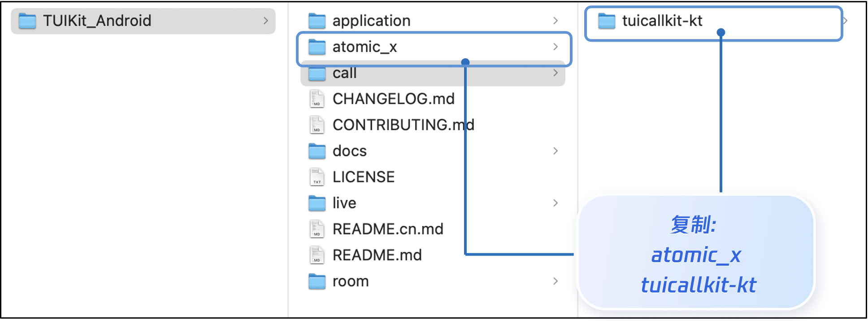Screen dimensions: 868x321
Task: Expand the room folder chevron
Action: (x=556, y=282)
